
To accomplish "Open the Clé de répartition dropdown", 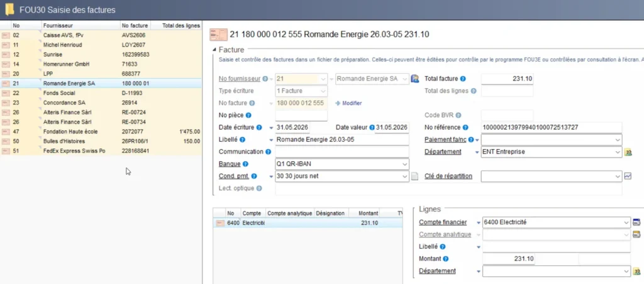I will click(x=618, y=176).
